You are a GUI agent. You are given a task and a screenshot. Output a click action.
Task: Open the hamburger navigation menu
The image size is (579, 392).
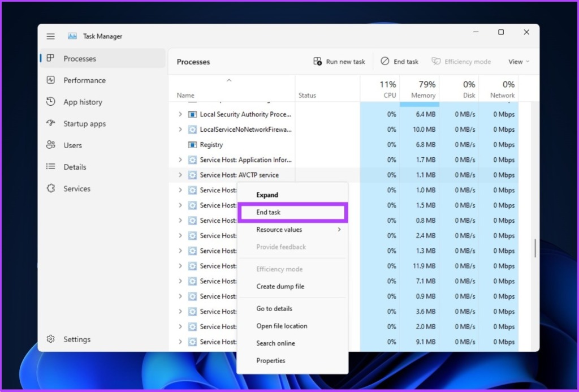pyautogui.click(x=50, y=36)
